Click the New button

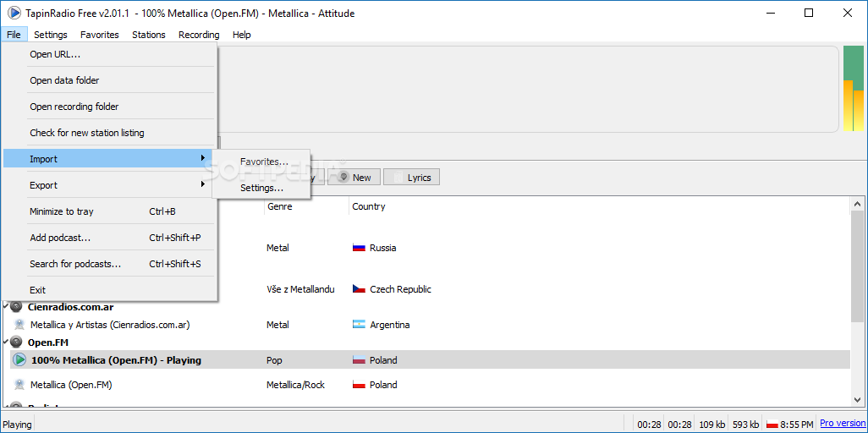pyautogui.click(x=354, y=178)
